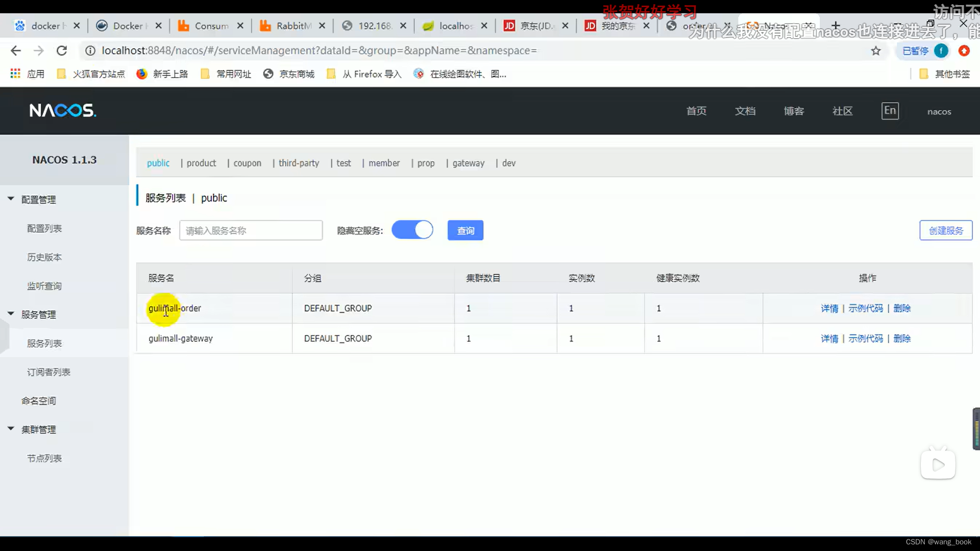The width and height of the screenshot is (980, 551).
Task: Select the member namespace tab
Action: tap(384, 163)
